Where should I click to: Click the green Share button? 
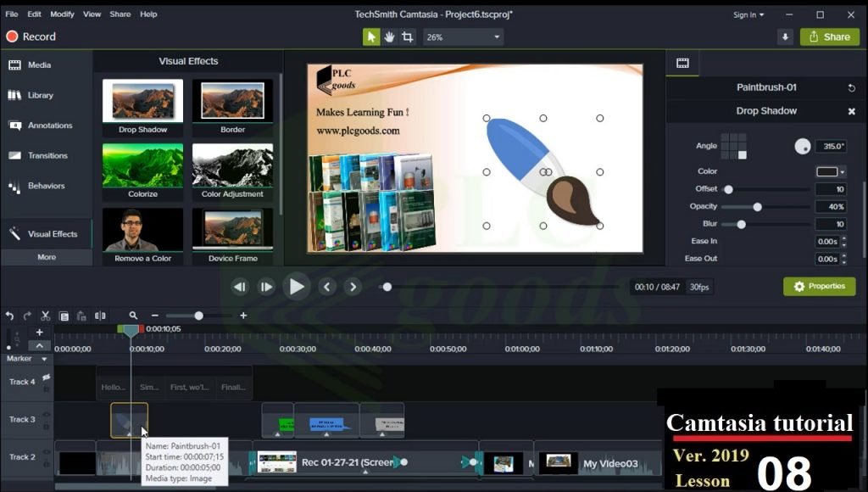coord(829,36)
